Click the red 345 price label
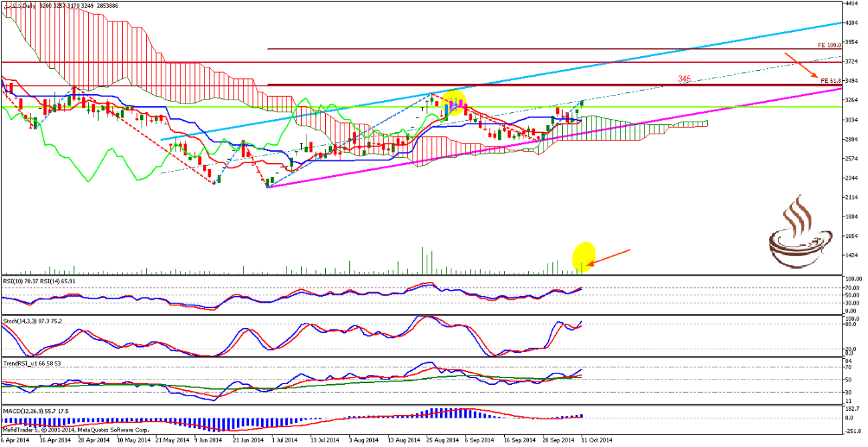The width and height of the screenshot is (868, 447). [684, 79]
